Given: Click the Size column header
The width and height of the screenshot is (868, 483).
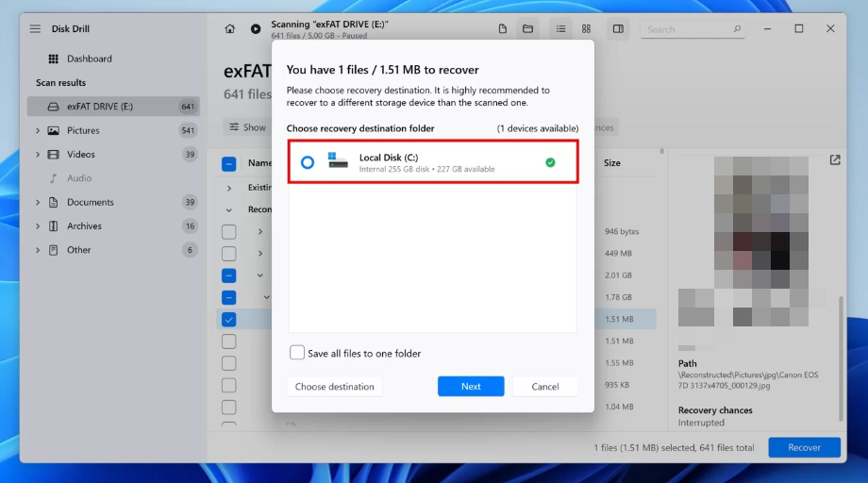Looking at the screenshot, I should pyautogui.click(x=611, y=163).
